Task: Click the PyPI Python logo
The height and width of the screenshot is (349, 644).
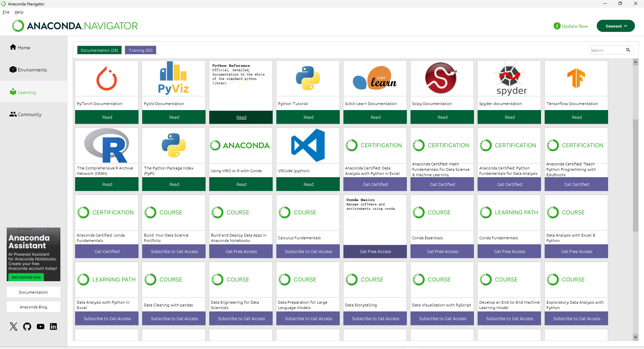Action: [174, 145]
